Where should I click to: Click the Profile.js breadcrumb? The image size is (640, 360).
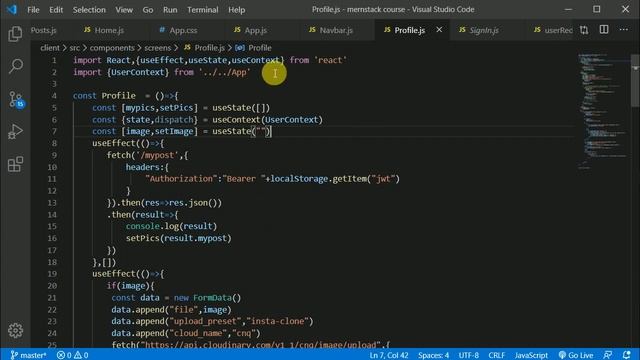pos(209,48)
